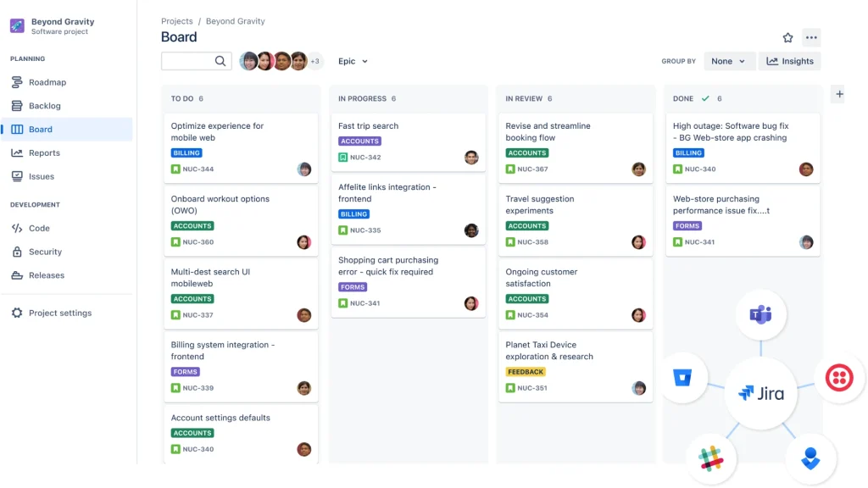The width and height of the screenshot is (868, 488).
Task: Open Project settings
Action: pyautogui.click(x=59, y=313)
